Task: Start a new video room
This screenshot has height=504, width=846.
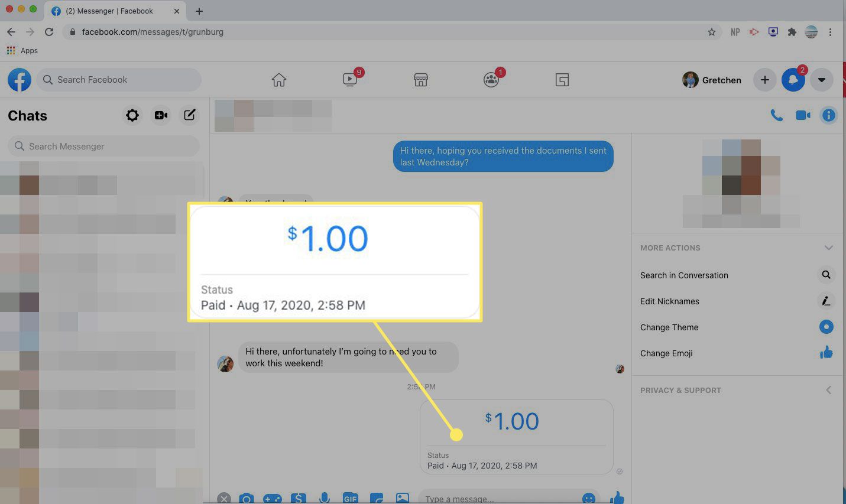Action: [161, 115]
